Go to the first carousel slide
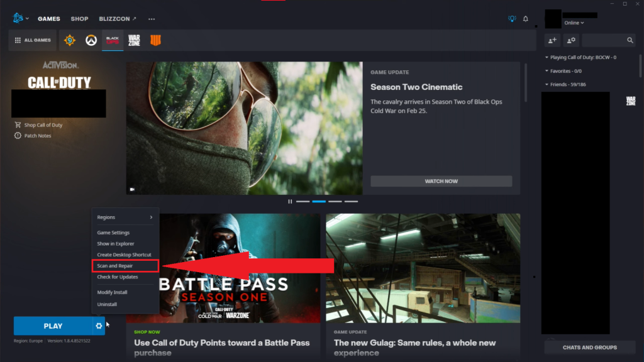This screenshot has width=644, height=362. point(303,202)
